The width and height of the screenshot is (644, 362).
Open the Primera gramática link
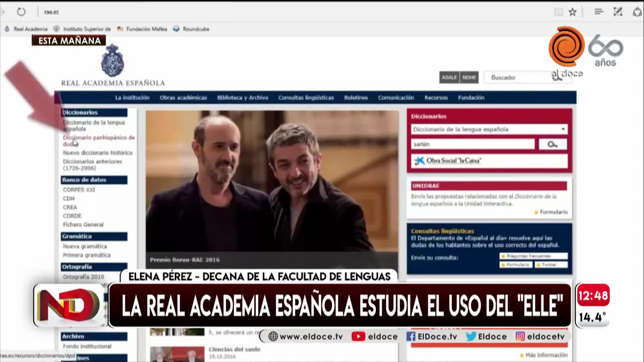point(87,255)
